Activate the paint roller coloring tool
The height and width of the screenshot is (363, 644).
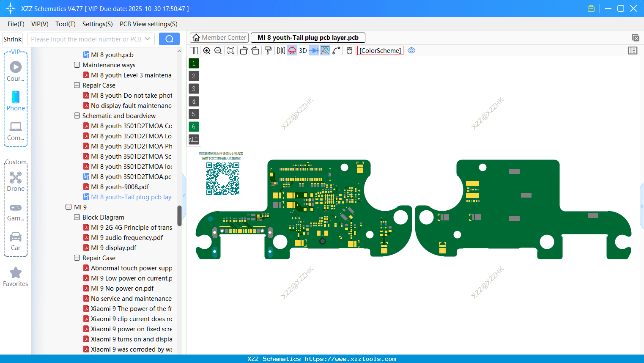click(268, 50)
